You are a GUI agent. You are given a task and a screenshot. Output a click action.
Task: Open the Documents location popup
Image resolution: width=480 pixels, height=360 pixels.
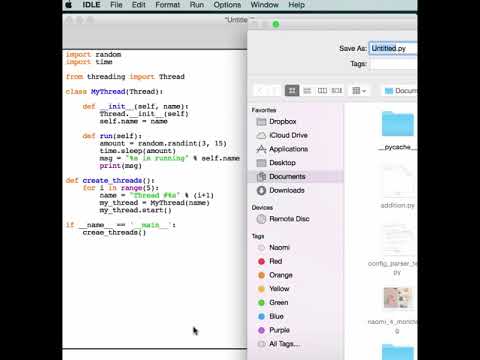point(400,91)
